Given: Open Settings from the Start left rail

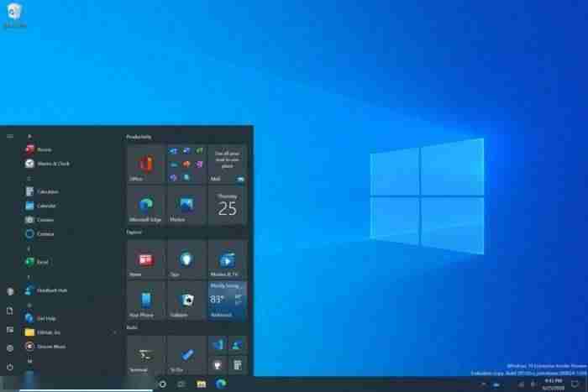Looking at the screenshot, I should (10, 348).
